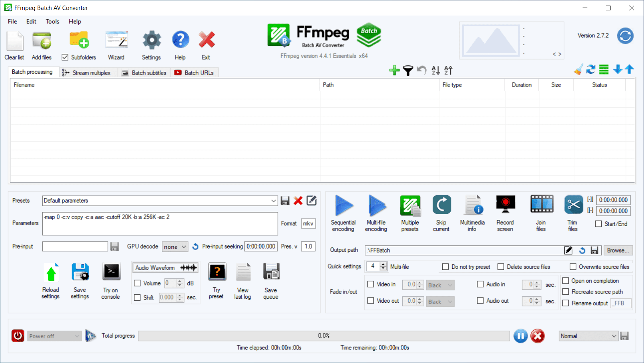Open the File menu
The width and height of the screenshot is (644, 363).
pyautogui.click(x=12, y=22)
